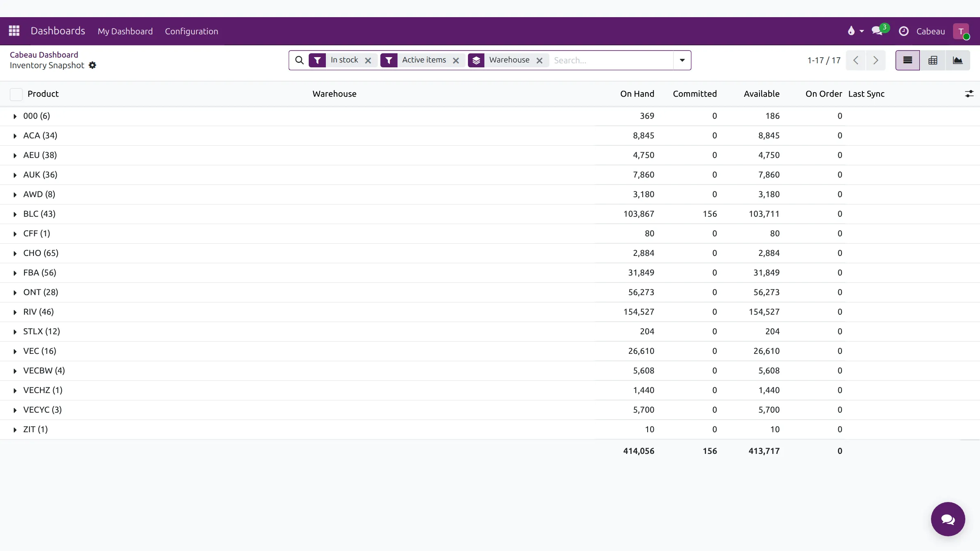The image size is (980, 551).
Task: Click the 1-17 / 17 pager counter
Action: click(824, 60)
